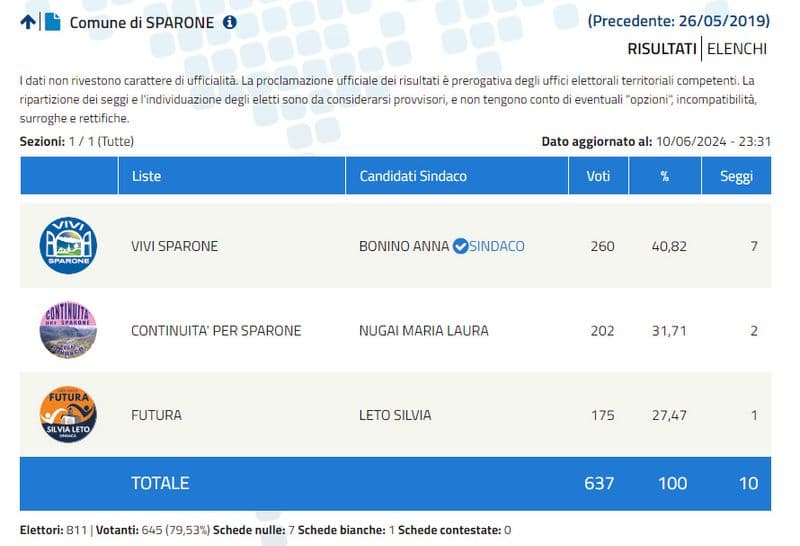800x546 pixels.
Task: Click candidate name NUGAI MARIA LAURA
Action: pos(424,330)
